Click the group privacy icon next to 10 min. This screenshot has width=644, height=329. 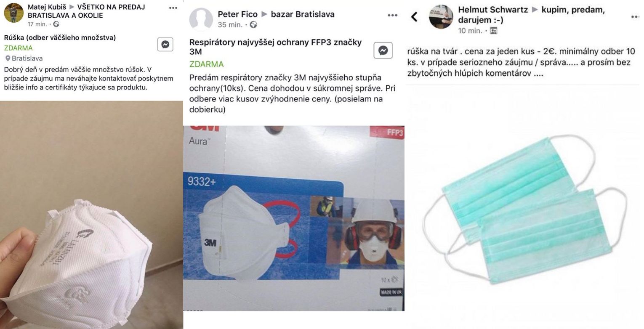pos(494,31)
